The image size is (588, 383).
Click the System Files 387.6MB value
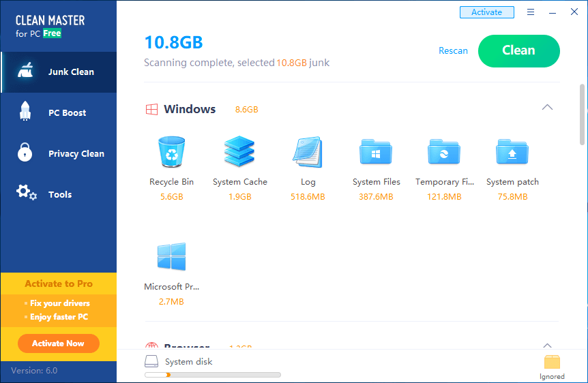click(x=376, y=197)
